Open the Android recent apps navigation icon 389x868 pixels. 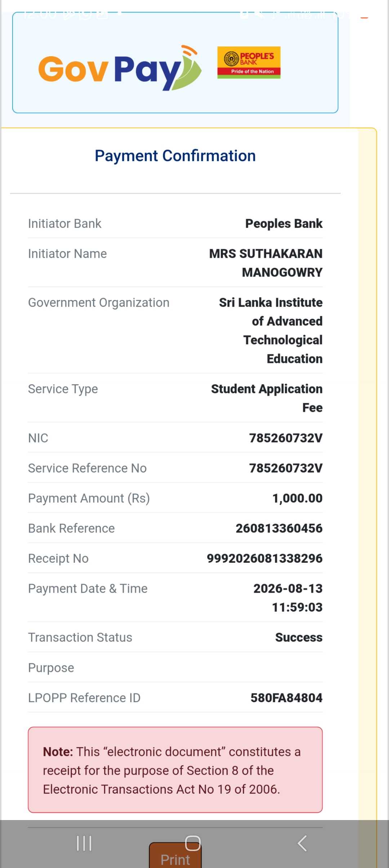(84, 843)
